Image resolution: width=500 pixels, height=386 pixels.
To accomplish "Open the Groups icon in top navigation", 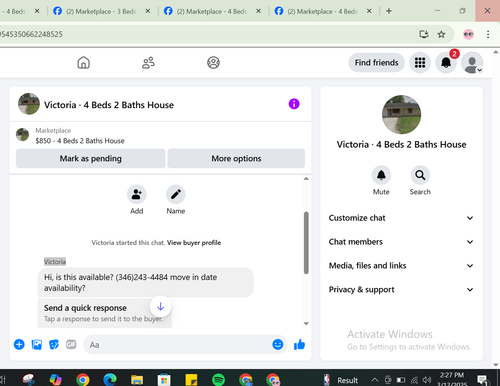I will coord(213,62).
